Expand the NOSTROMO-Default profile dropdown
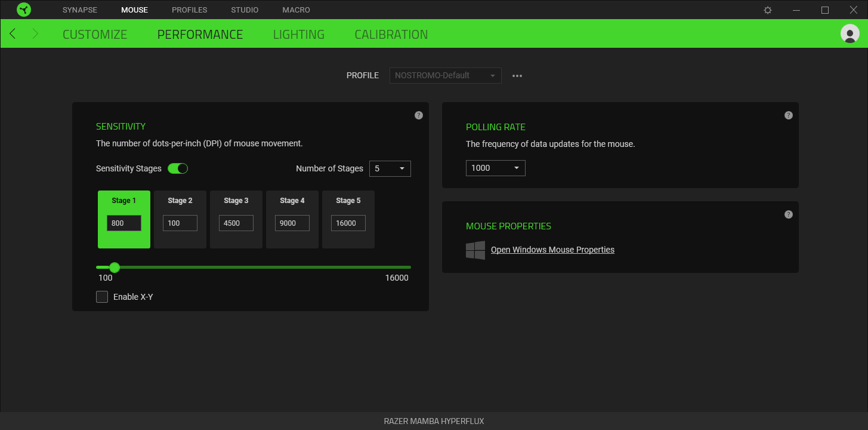868x430 pixels. [x=445, y=75]
